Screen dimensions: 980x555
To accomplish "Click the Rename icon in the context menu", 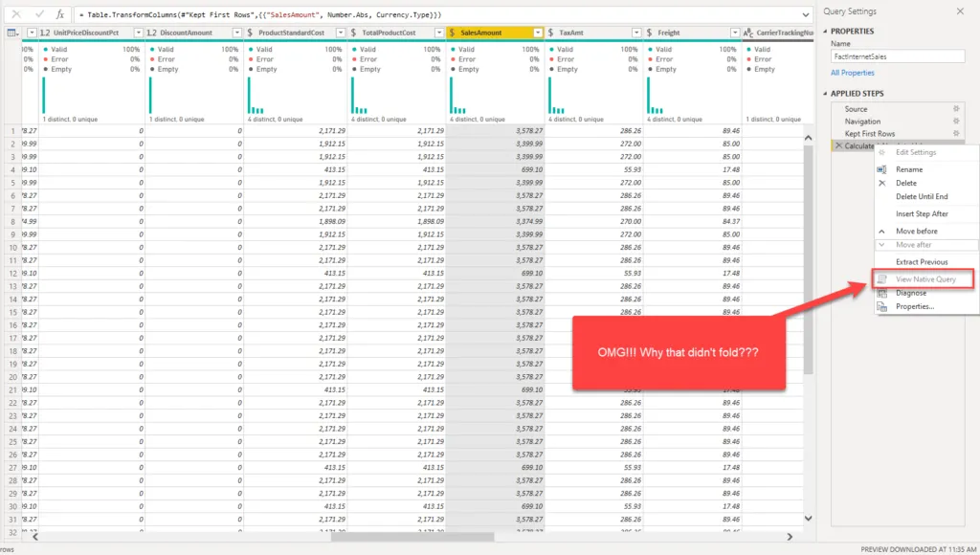I will 881,169.
